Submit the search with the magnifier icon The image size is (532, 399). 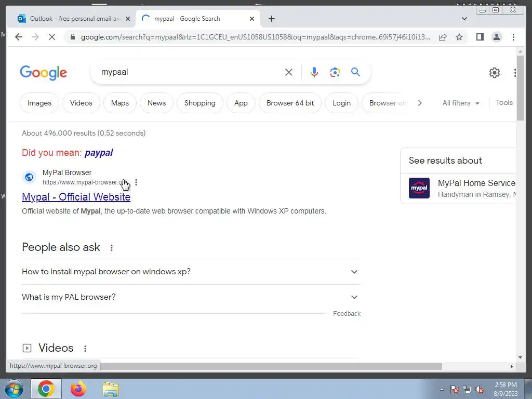pos(355,72)
